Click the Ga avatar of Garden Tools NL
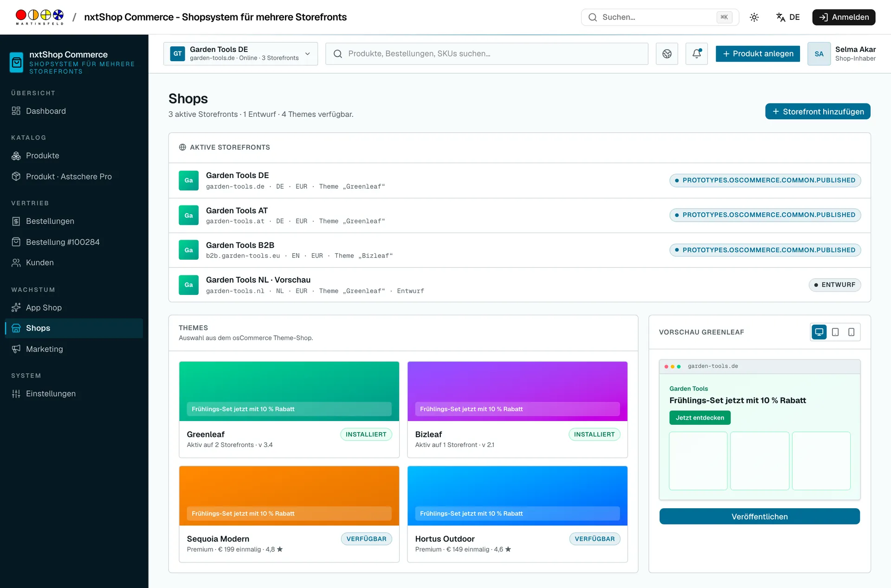The height and width of the screenshot is (588, 891). (x=188, y=285)
